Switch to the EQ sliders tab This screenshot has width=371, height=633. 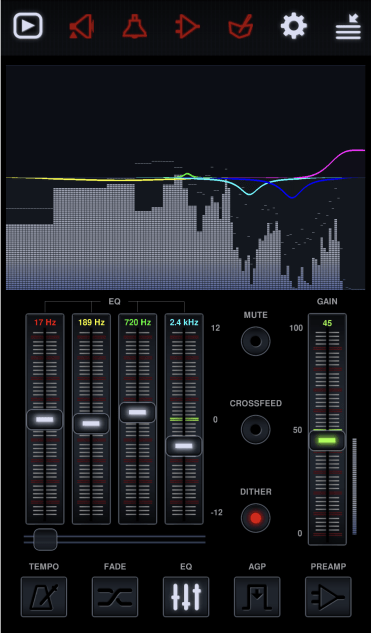coord(186,597)
